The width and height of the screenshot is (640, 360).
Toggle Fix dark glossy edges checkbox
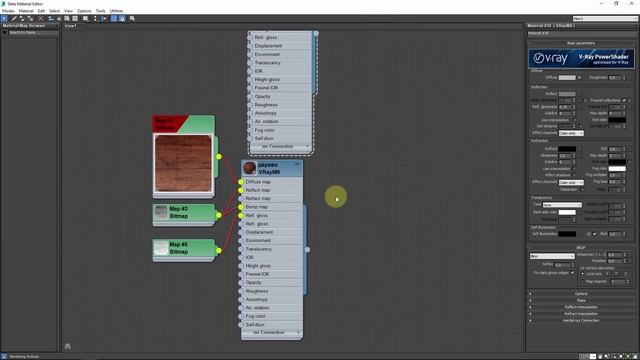tap(572, 273)
